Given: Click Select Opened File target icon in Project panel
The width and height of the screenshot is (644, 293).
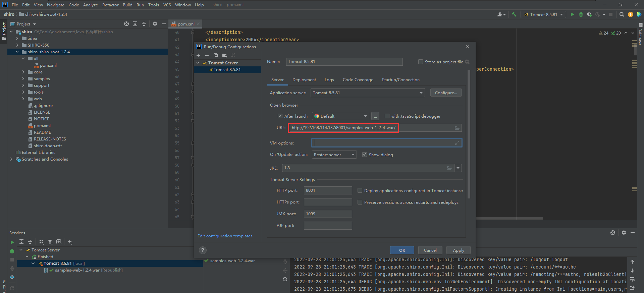Looking at the screenshot, I should pyautogui.click(x=126, y=24).
